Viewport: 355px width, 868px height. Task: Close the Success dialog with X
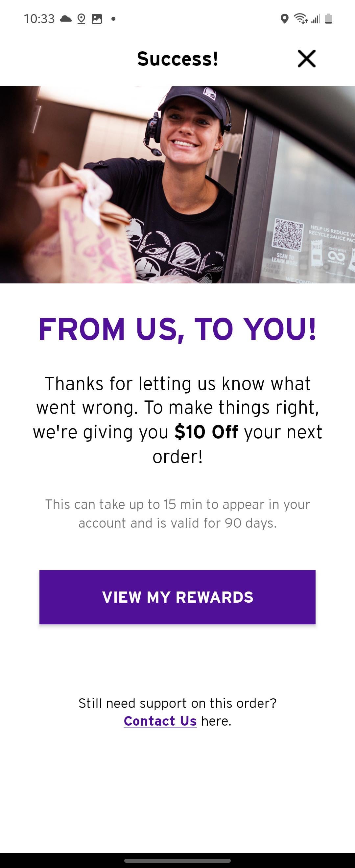coord(306,59)
